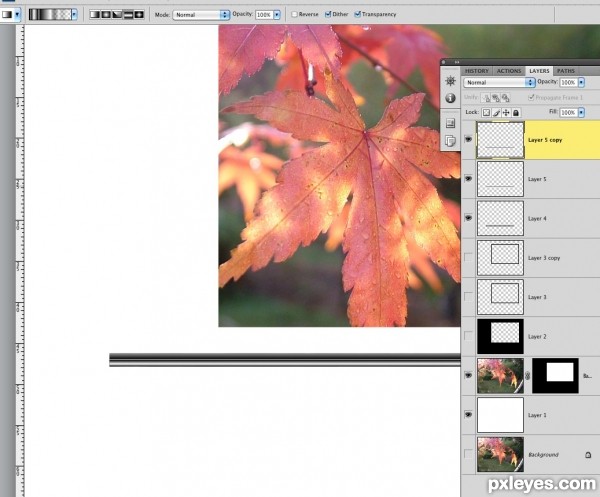Click Background layer lock icon
Viewport: 600px width, 497px height.
[588, 455]
